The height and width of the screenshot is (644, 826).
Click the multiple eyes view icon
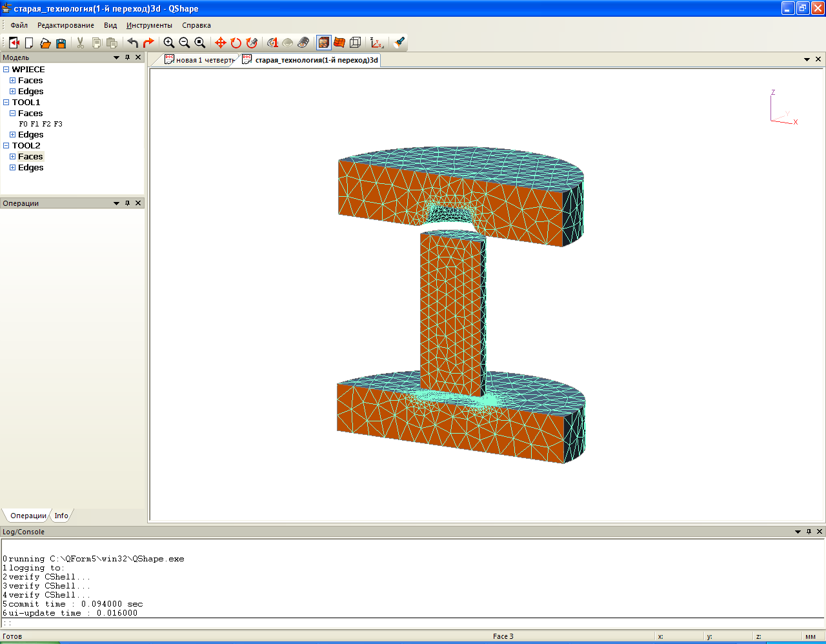pyautogui.click(x=303, y=43)
